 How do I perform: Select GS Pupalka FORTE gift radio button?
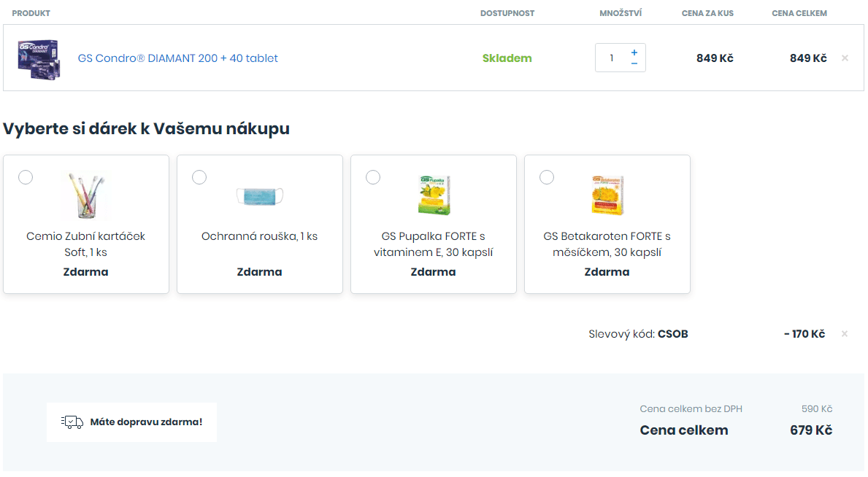[x=373, y=177]
